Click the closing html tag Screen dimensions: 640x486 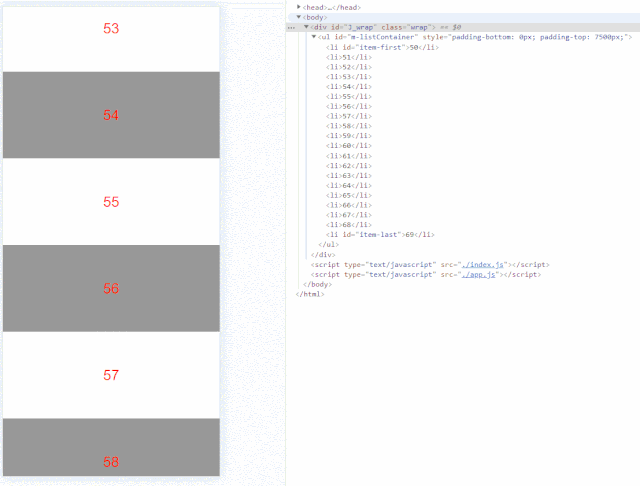click(x=310, y=294)
